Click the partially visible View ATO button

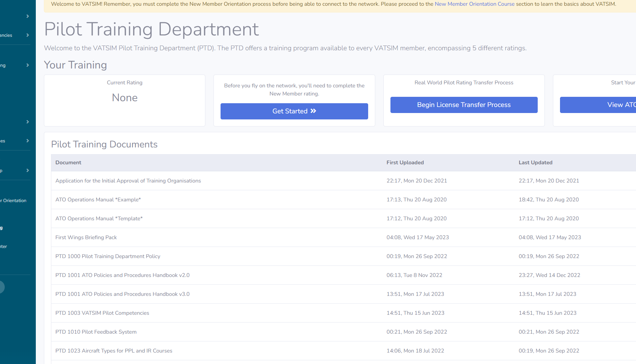click(x=598, y=105)
